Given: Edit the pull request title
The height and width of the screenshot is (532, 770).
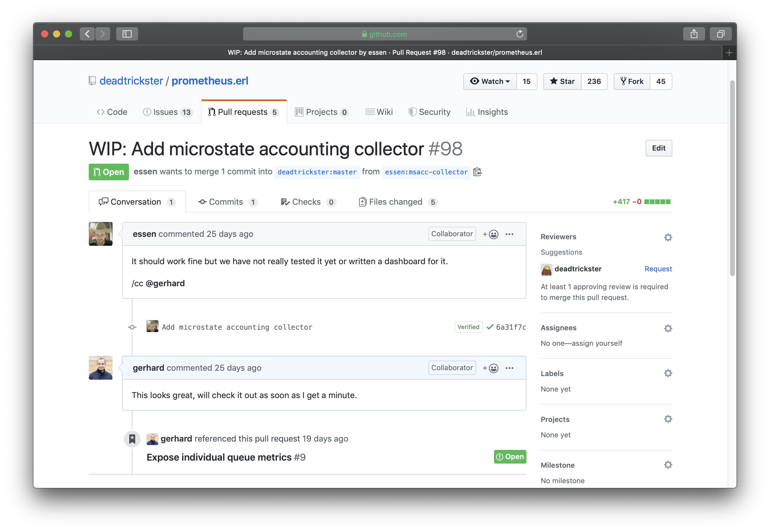Looking at the screenshot, I should click(x=658, y=148).
